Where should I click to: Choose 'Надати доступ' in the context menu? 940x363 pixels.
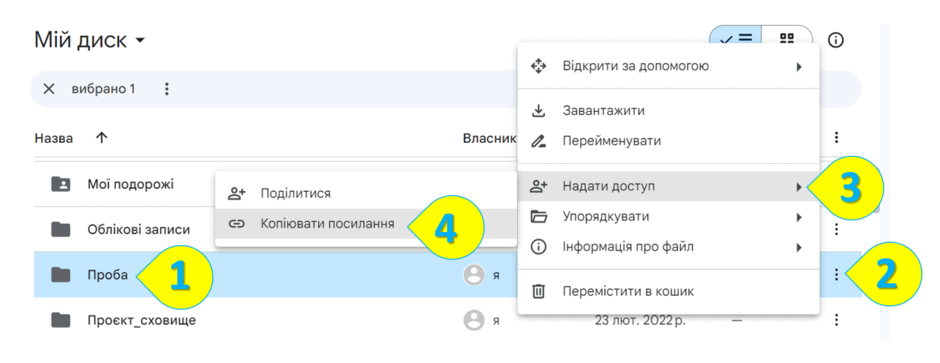point(668,186)
